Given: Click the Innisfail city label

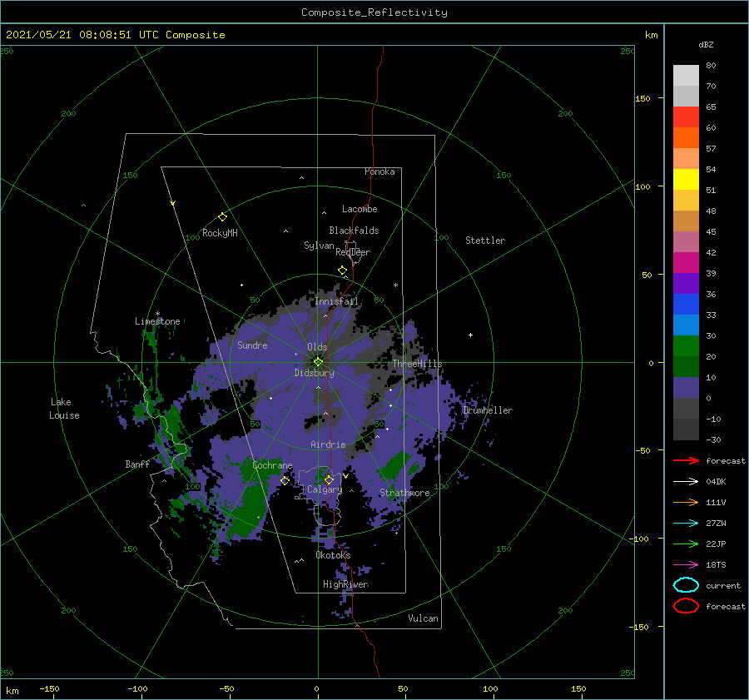Looking at the screenshot, I should [x=336, y=301].
